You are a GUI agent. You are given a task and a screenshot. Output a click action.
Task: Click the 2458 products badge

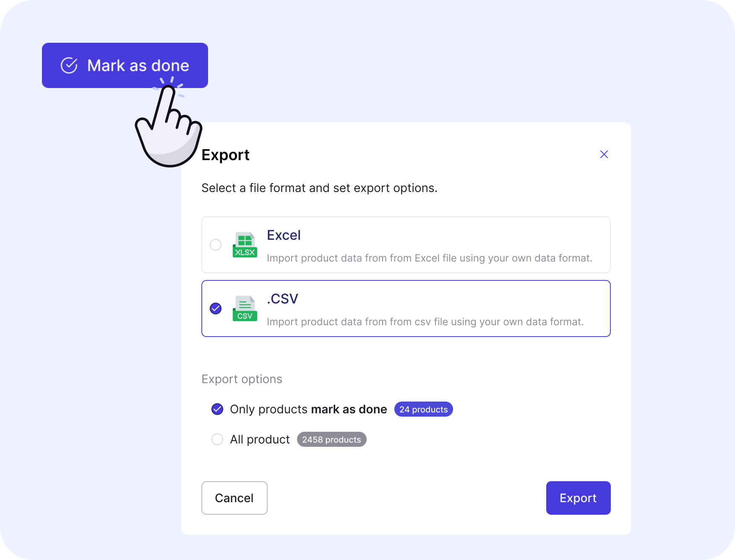(x=332, y=439)
